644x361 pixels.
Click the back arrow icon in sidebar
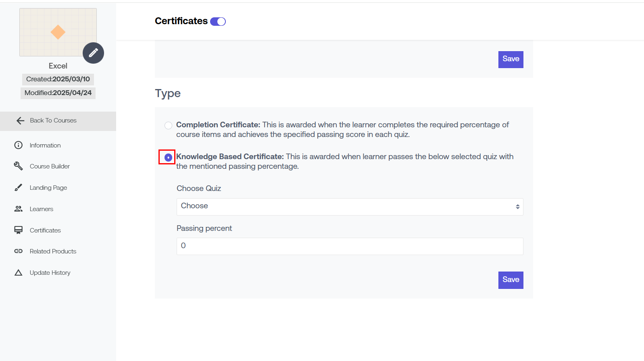pos(21,120)
